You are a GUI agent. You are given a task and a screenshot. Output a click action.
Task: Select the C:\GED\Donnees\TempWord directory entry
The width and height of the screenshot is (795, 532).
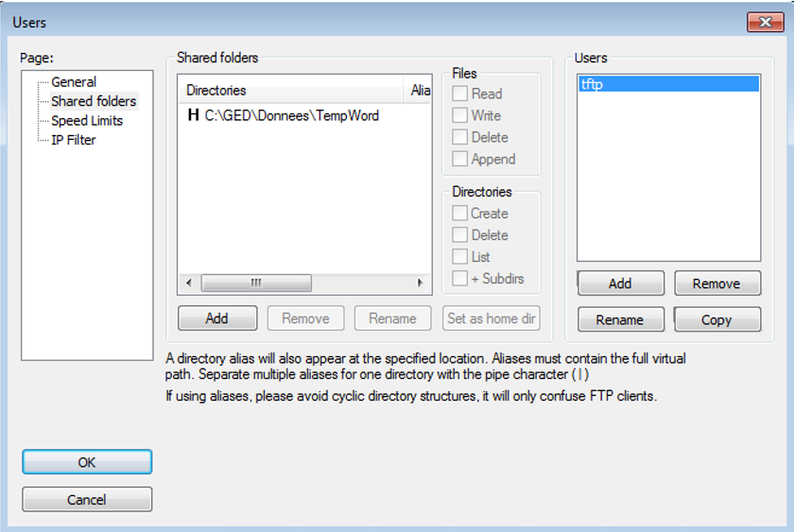point(291,116)
